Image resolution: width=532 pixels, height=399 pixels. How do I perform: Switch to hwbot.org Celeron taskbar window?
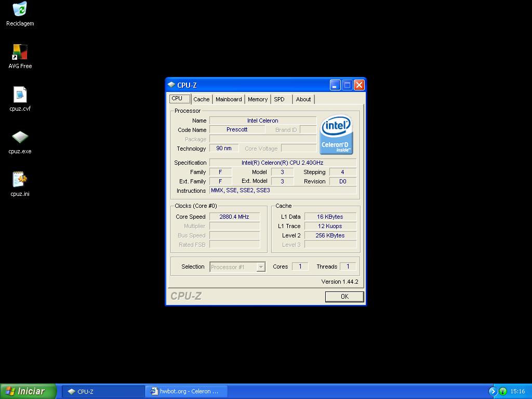[x=186, y=392]
